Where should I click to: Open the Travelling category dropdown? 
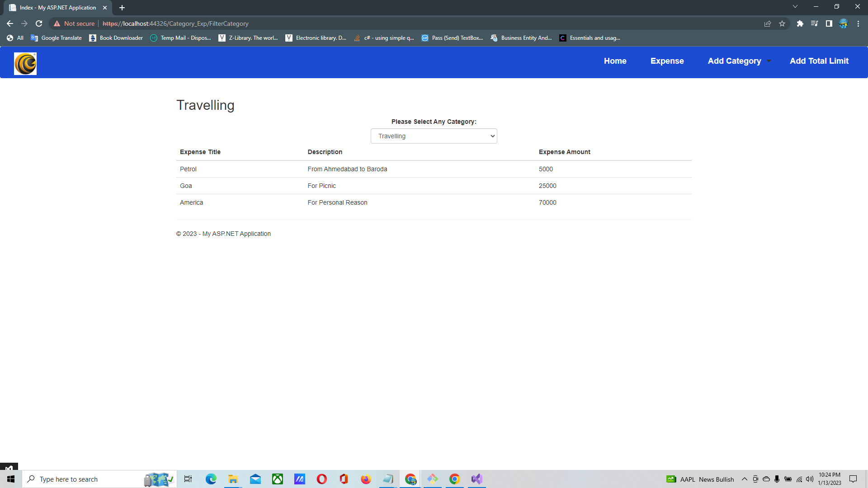click(433, 136)
